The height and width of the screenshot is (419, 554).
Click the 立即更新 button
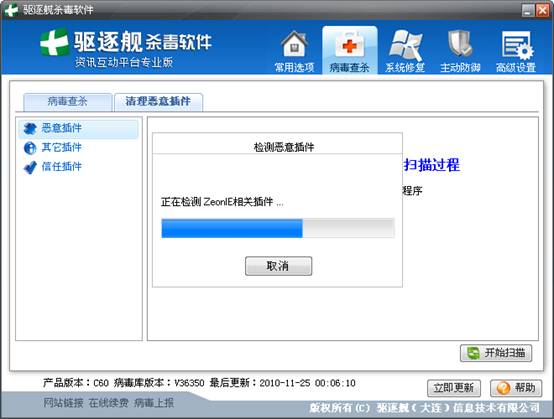tap(454, 388)
